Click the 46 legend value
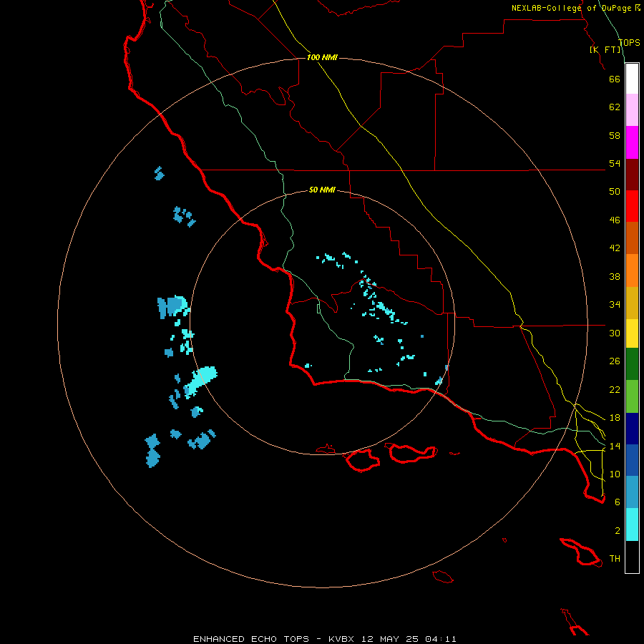Screen dimensions: 644x644 pyautogui.click(x=615, y=220)
